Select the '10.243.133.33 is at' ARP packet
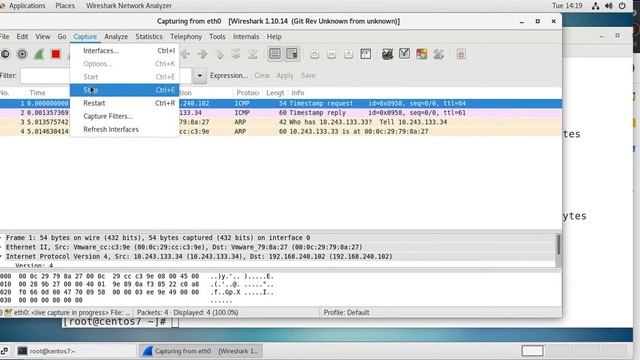Screen dimensions: 640x360 coord(281,131)
